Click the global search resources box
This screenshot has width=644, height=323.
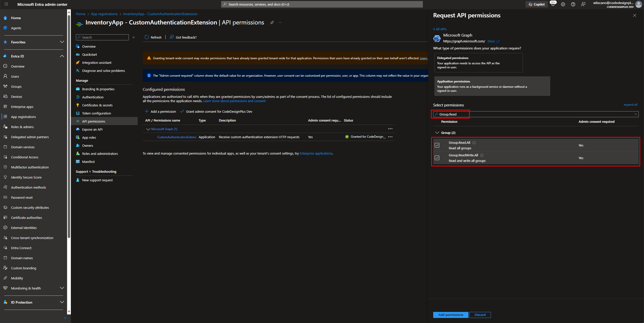pyautogui.click(x=322, y=4)
